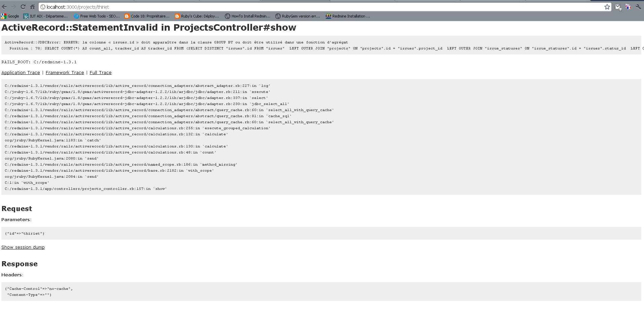
Task: Click the calculations.rb:48 in `count' line
Action: pos(111,152)
